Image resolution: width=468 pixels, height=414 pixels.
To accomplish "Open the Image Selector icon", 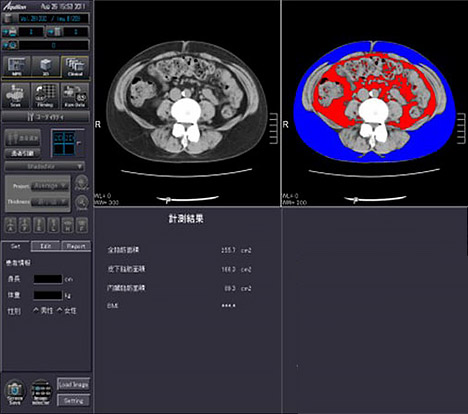I will [x=41, y=392].
